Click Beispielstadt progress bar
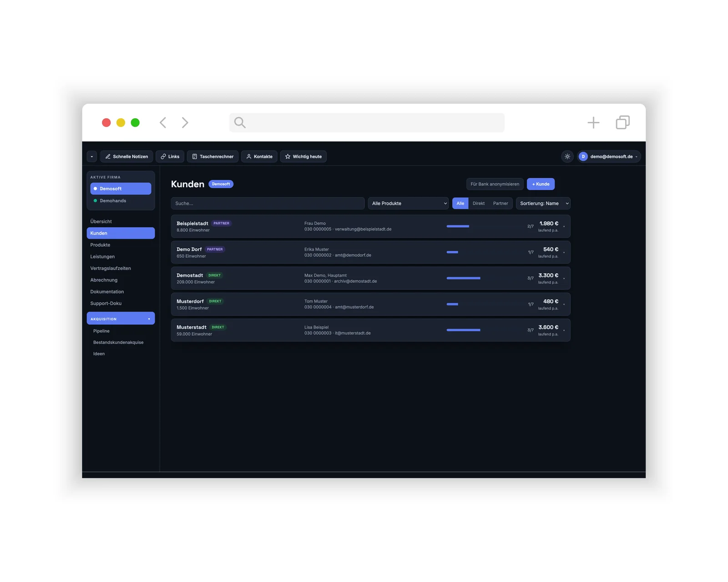The width and height of the screenshot is (728, 582). coord(458,226)
